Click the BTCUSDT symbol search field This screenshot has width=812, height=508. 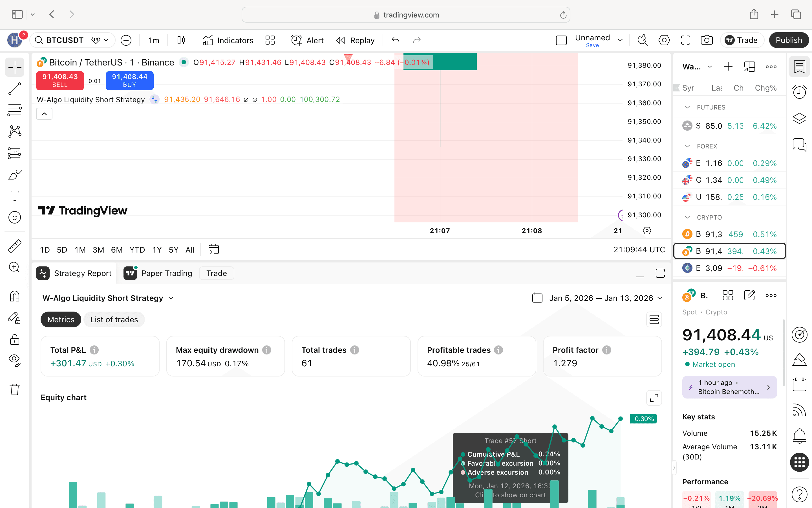pos(59,40)
